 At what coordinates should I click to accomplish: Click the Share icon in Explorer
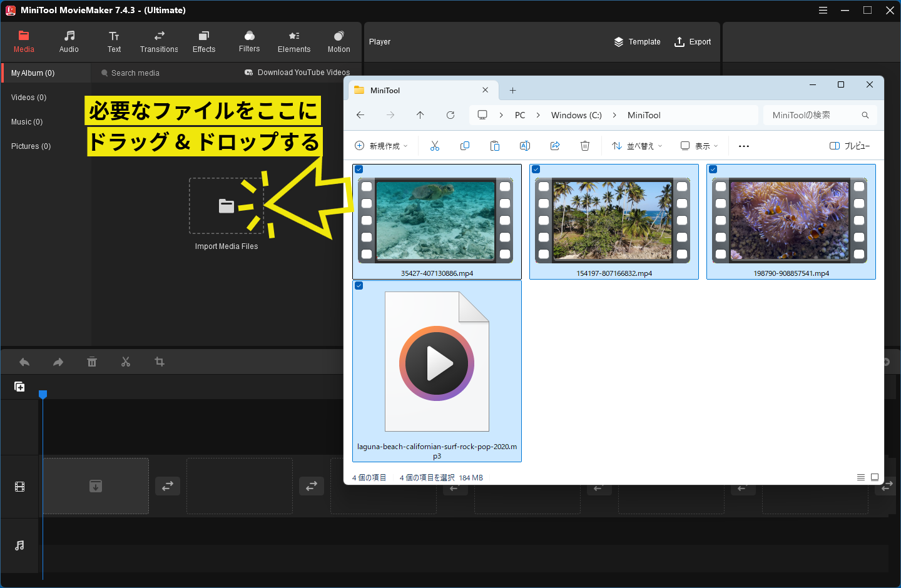(555, 146)
